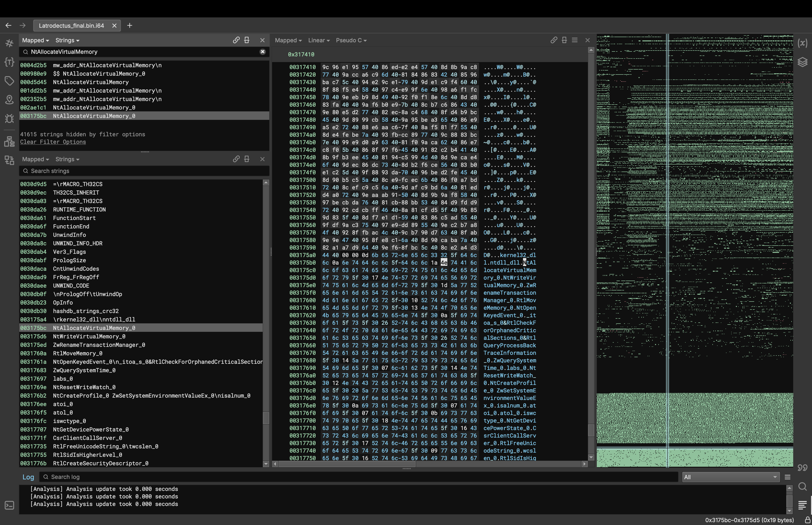
Task: Close the top strings panel
Action: 262,40
